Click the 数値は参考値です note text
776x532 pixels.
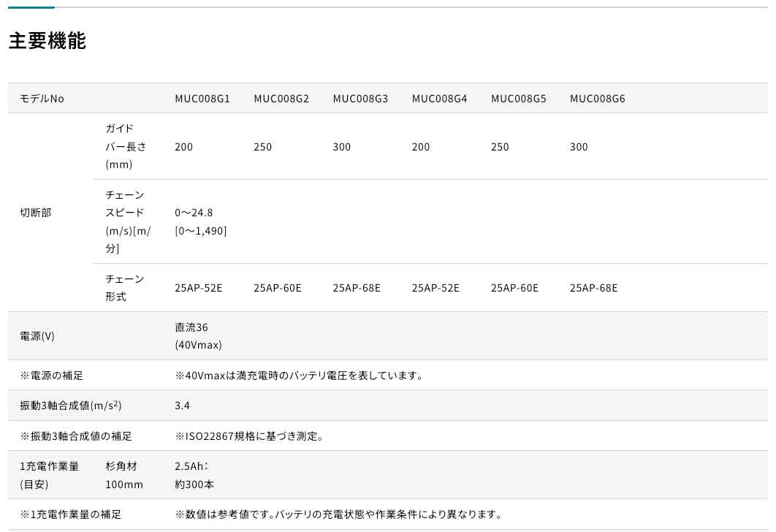339,514
